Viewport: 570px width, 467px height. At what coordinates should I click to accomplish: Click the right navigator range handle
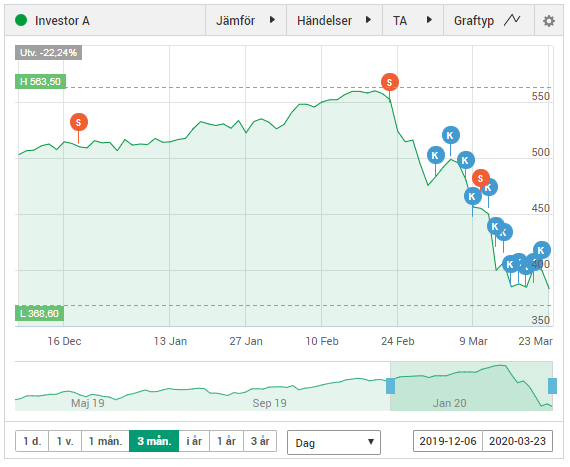click(552, 386)
